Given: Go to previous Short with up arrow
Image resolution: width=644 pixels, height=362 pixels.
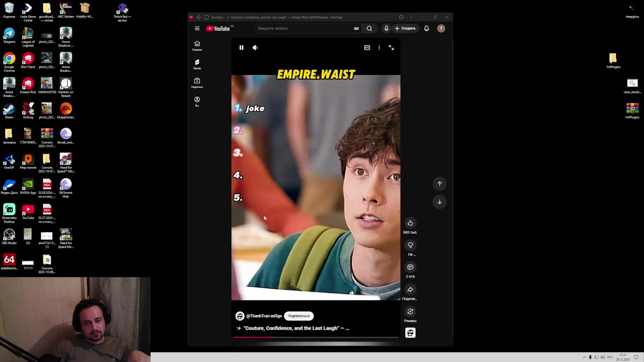Looking at the screenshot, I should pos(440,184).
